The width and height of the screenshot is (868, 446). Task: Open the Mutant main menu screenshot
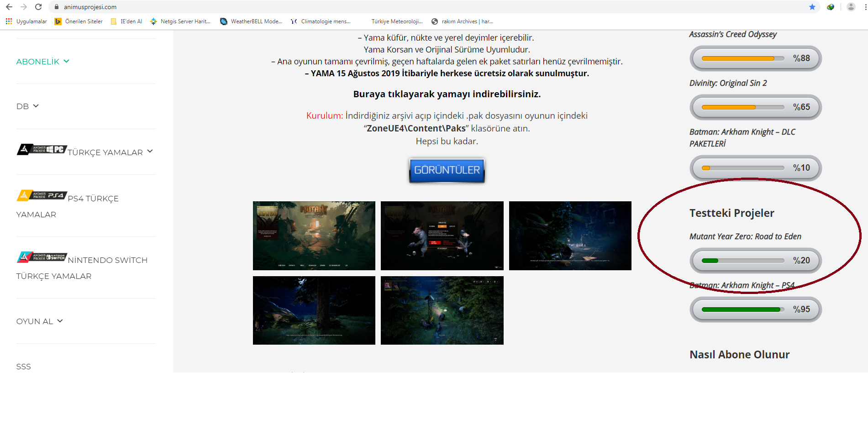coord(442,236)
